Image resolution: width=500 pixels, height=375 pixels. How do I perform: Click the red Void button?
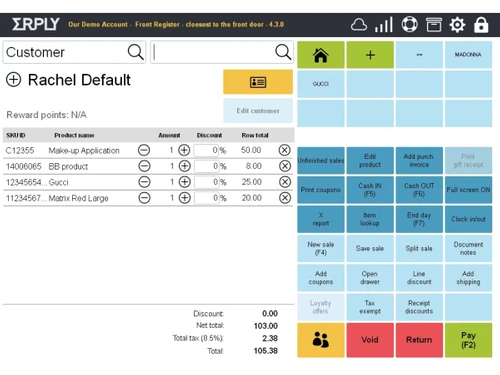point(370,340)
